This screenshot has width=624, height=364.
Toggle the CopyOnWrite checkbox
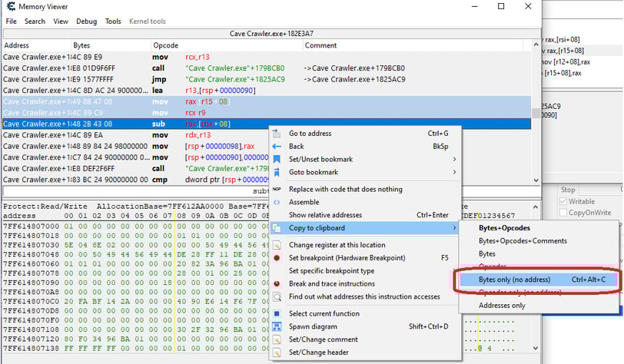tap(563, 213)
